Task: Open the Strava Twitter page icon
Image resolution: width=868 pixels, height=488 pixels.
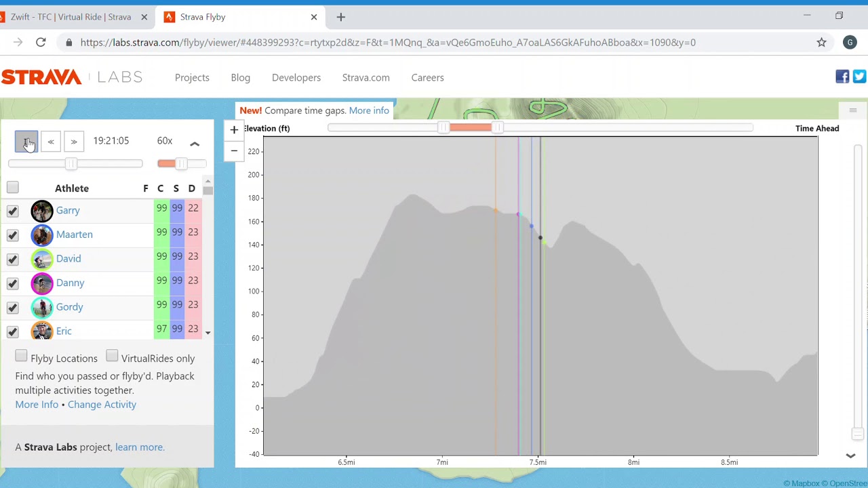Action: click(859, 77)
